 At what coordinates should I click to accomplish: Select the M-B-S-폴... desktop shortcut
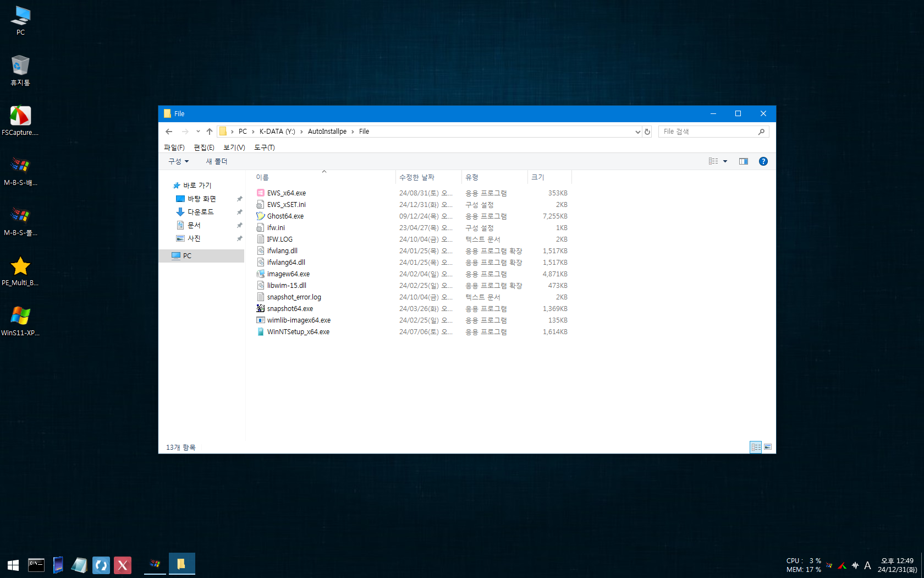(20, 221)
